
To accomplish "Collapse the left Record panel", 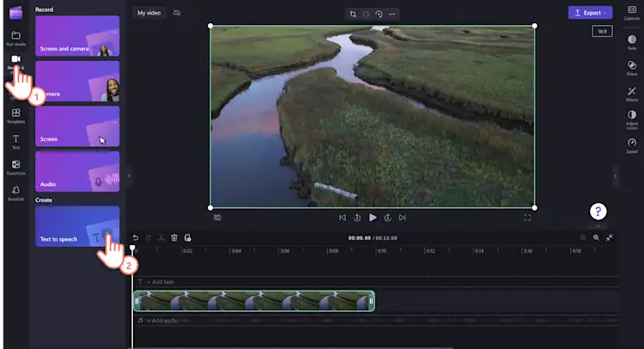I will tap(128, 174).
